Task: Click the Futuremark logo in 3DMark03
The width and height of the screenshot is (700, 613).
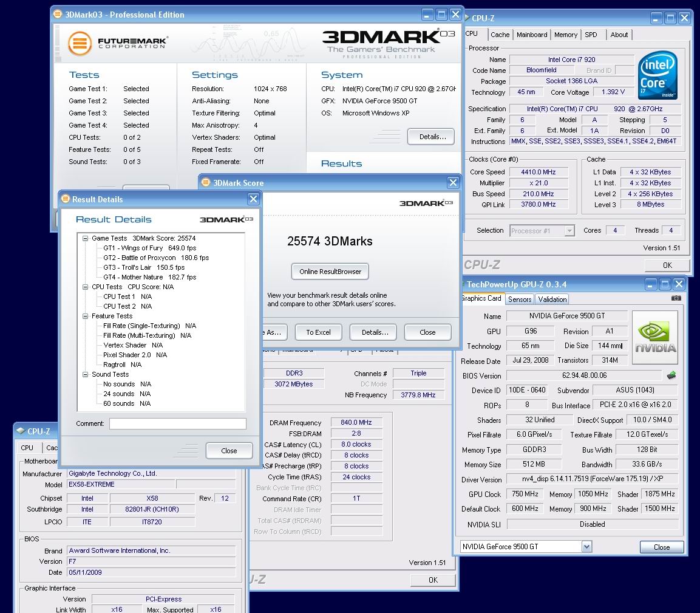Action: [x=118, y=43]
